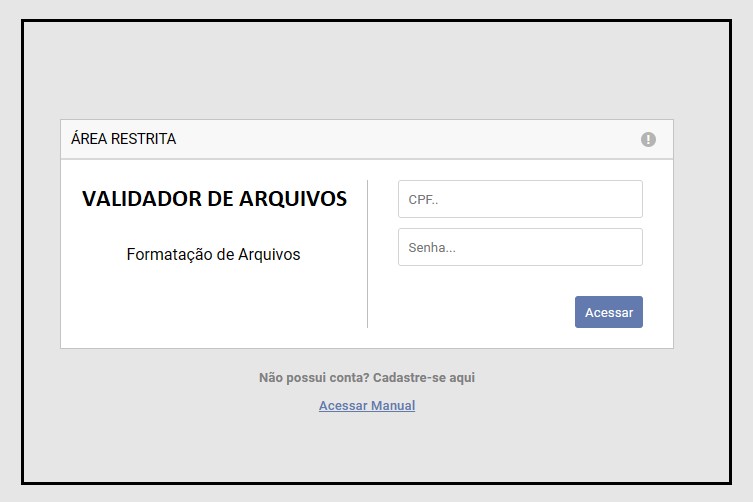Select the Formatação de Arquivos subtitle text
The height and width of the screenshot is (502, 753).
pyautogui.click(x=213, y=255)
